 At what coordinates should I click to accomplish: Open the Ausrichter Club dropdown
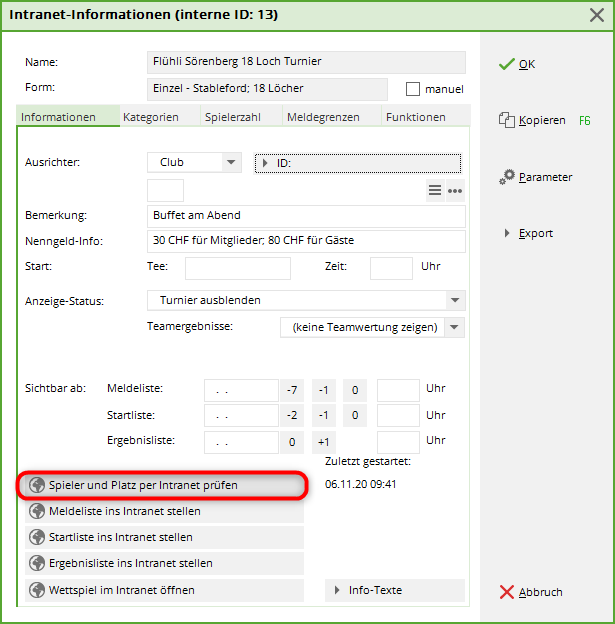tap(231, 162)
